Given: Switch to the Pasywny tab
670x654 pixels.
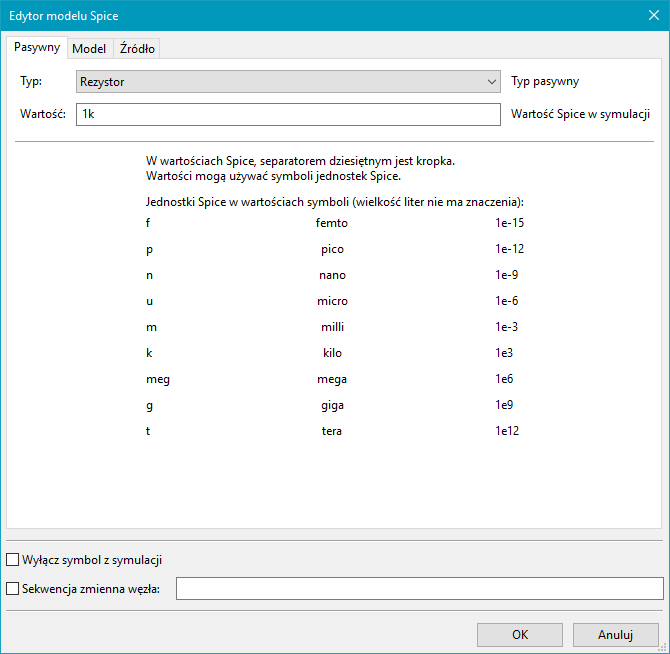Looking at the screenshot, I should point(37,48).
